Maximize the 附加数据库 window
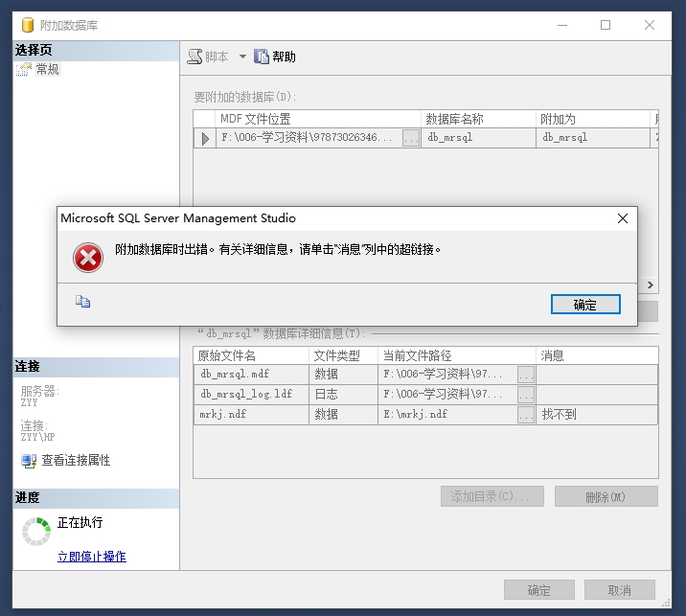Viewport: 686px width, 616px height. click(x=606, y=25)
